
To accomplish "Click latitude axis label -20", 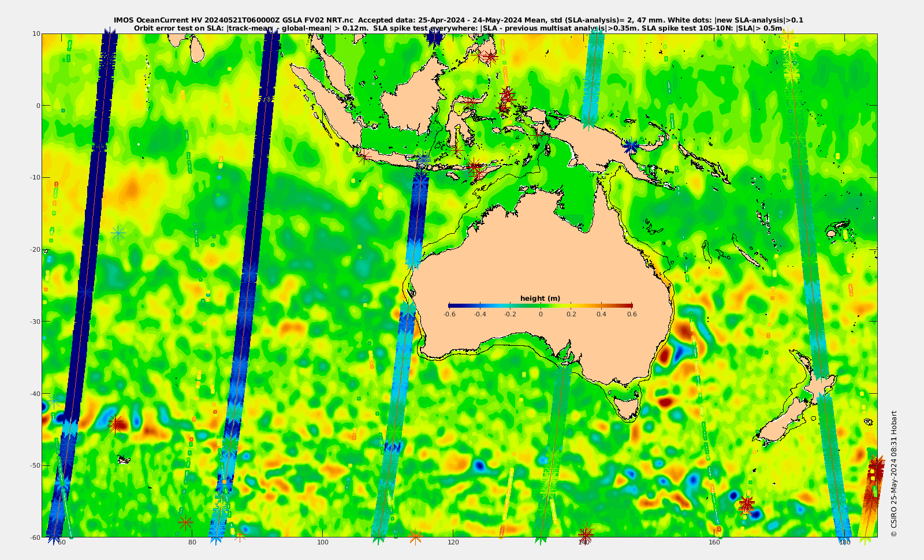I will (x=35, y=249).
